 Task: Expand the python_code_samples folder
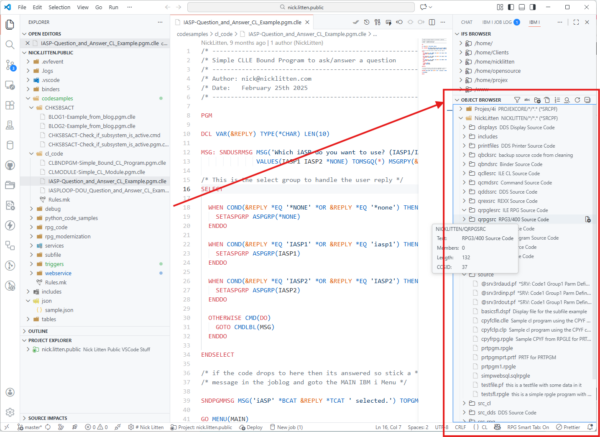[x=32, y=218]
